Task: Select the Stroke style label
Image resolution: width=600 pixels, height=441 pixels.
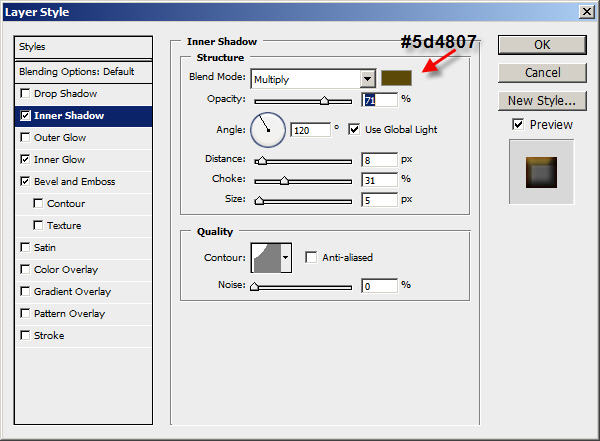Action: (x=49, y=335)
